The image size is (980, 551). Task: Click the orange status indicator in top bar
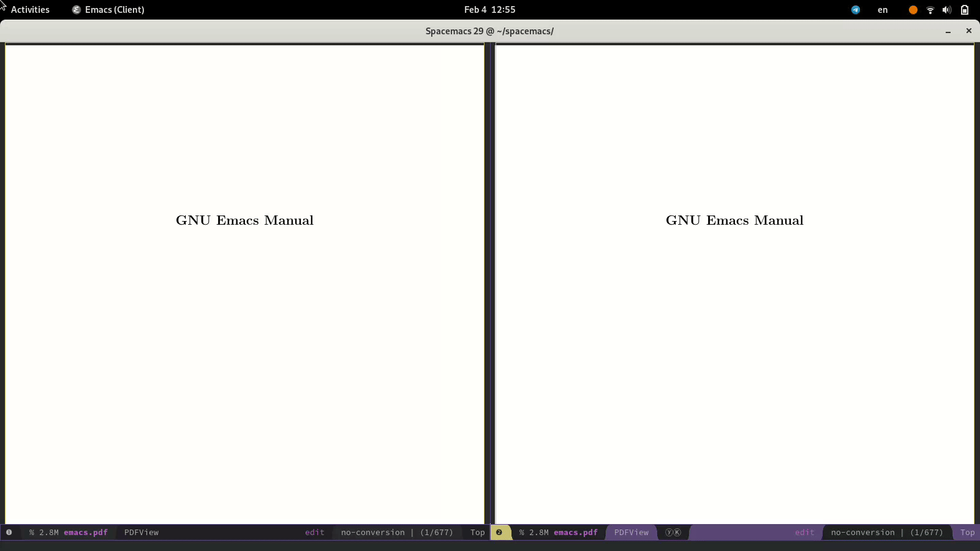[x=913, y=10]
